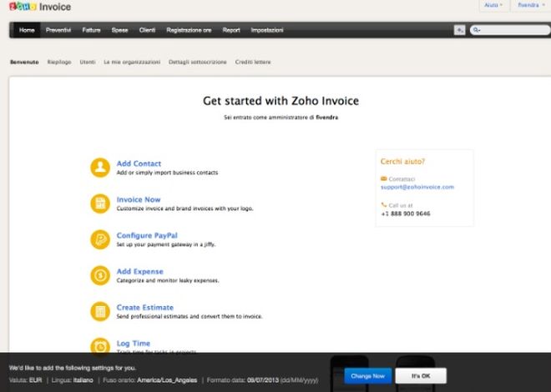Open the Registrazione ore menu
This screenshot has height=392, width=551.
[189, 30]
